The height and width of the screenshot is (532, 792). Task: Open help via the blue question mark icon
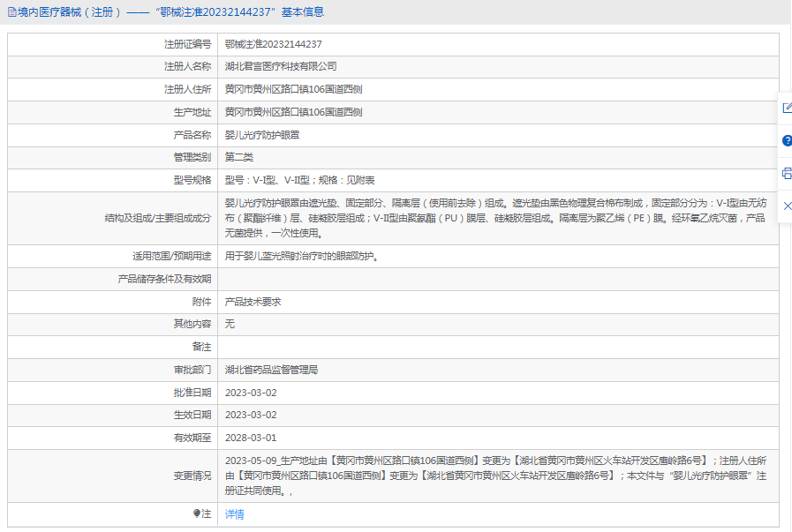click(786, 140)
